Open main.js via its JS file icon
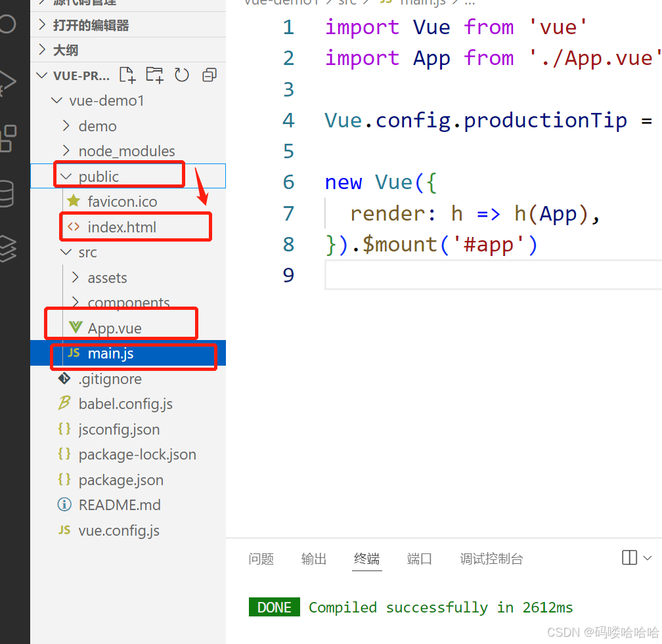The width and height of the screenshot is (662, 644). (73, 353)
